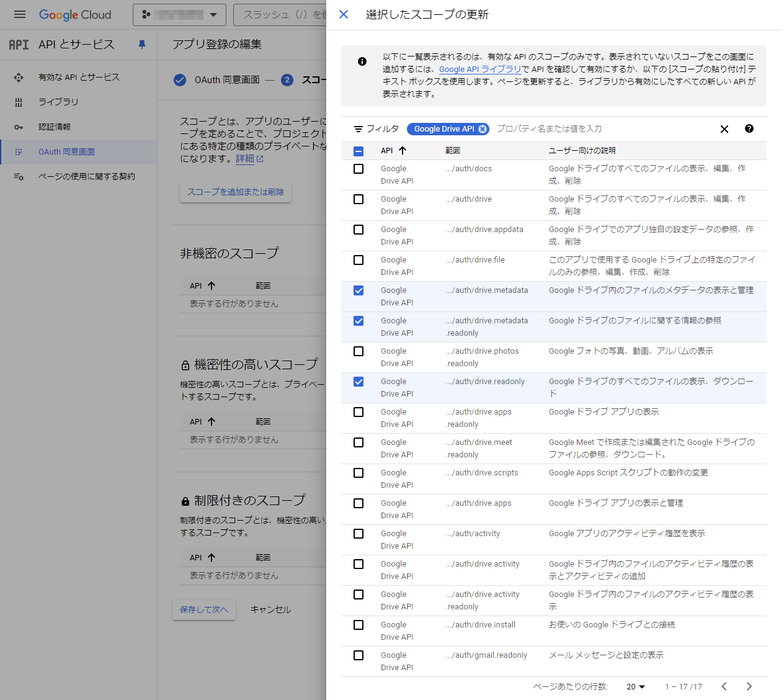Click the OAuth 同意画面 sidebar icon
The width and height of the screenshot is (784, 700).
coord(19,151)
